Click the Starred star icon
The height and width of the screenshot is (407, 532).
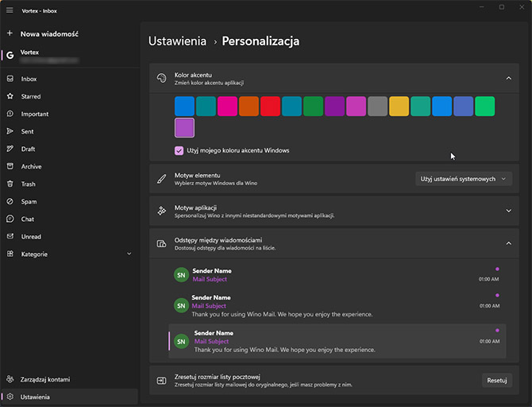[10, 96]
